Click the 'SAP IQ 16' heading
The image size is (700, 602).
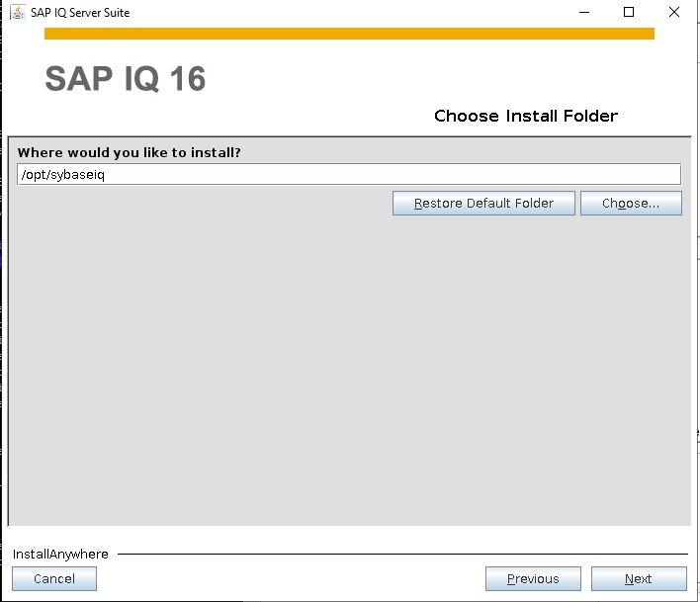click(x=126, y=79)
